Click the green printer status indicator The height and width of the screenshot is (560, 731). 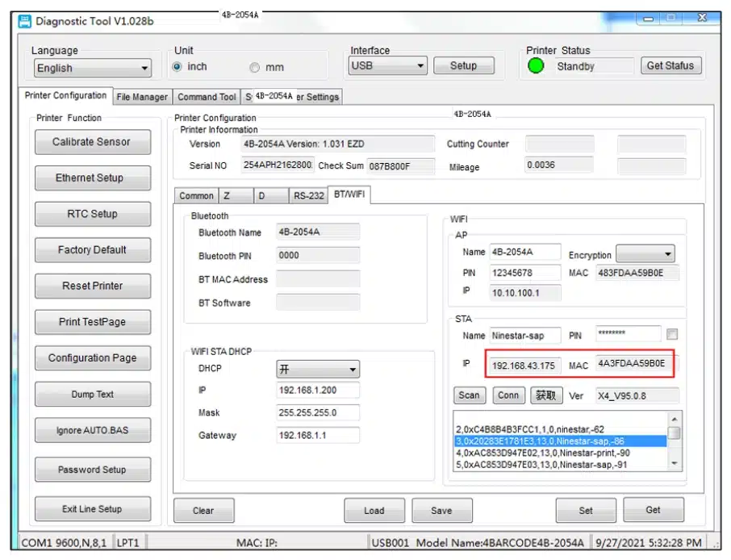coord(536,66)
